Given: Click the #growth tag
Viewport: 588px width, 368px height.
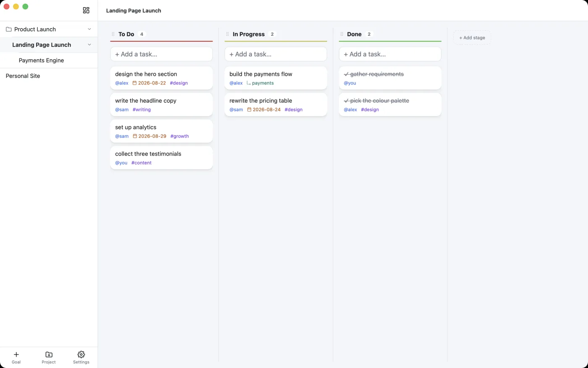Looking at the screenshot, I should [x=180, y=136].
